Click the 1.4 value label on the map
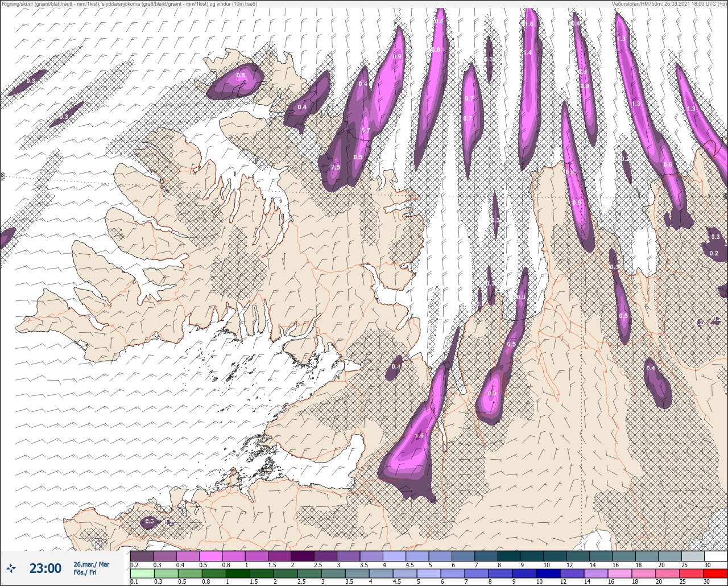728x586 pixels. pos(528,52)
